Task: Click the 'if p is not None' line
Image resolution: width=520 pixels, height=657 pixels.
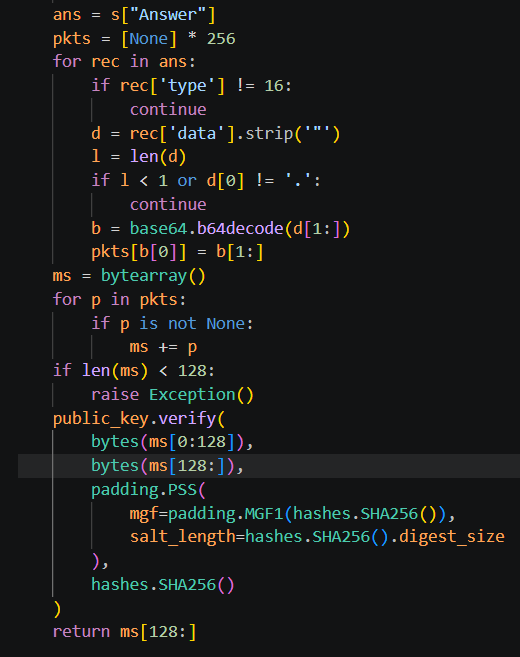Action: coord(173,323)
